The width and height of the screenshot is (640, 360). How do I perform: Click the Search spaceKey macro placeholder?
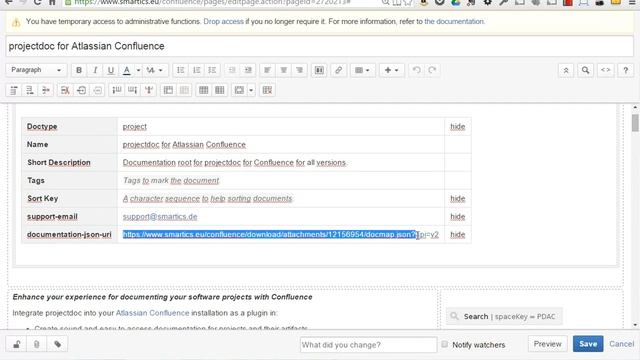click(x=504, y=316)
